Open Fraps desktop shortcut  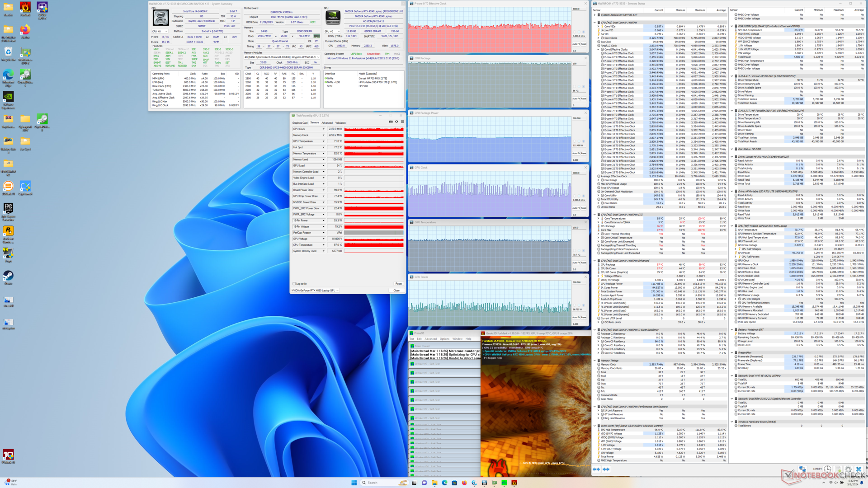point(8,254)
